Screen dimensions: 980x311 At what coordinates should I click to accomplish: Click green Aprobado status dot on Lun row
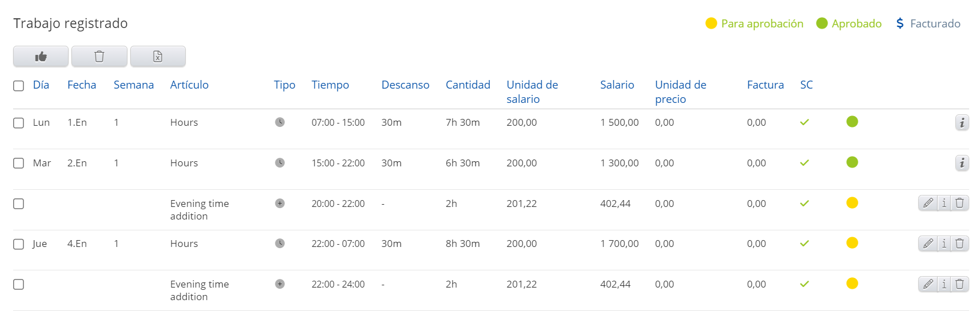(852, 121)
